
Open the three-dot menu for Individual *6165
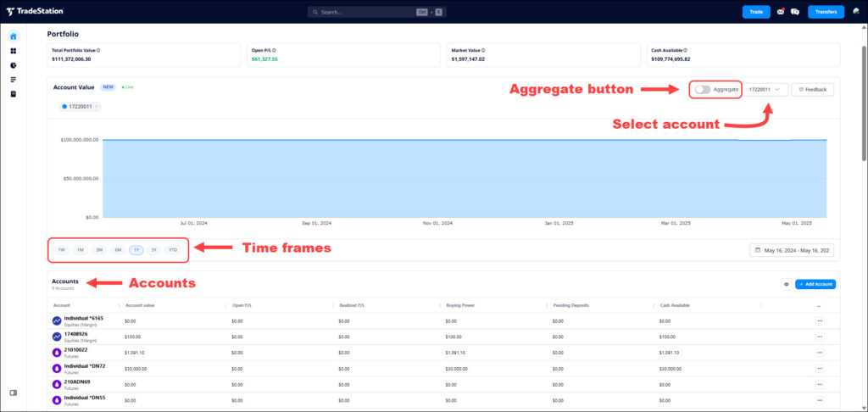point(819,321)
